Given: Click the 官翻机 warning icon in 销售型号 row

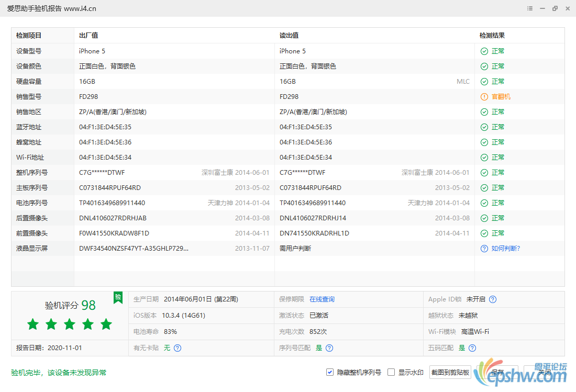Looking at the screenshot, I should pos(484,96).
